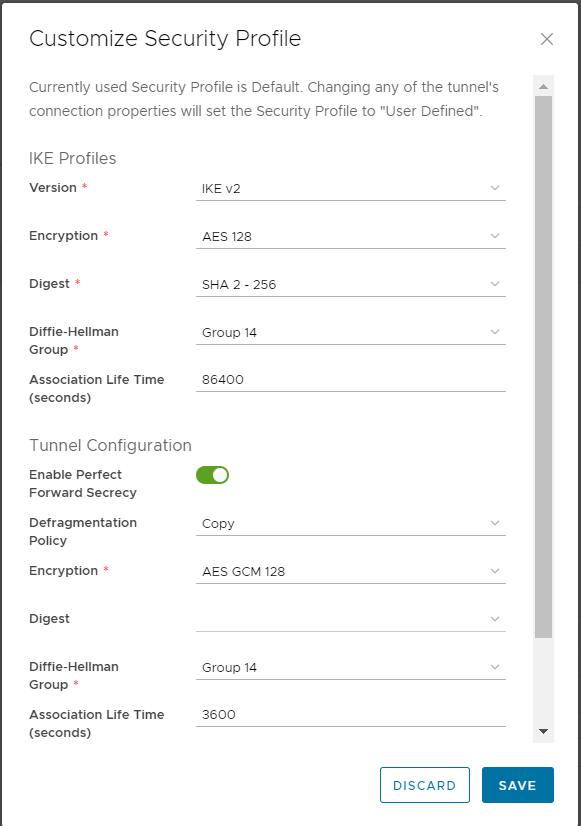Focus the 3600 Association Life Time field
581x826 pixels.
point(351,715)
